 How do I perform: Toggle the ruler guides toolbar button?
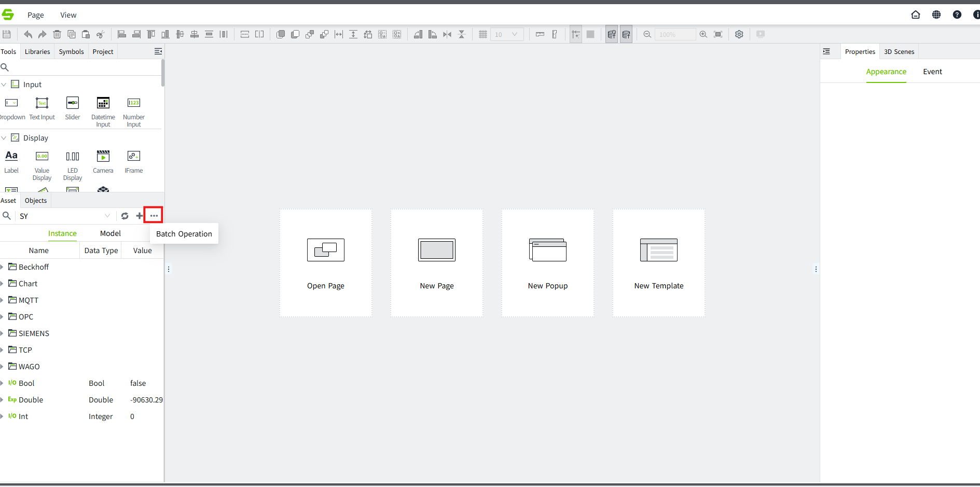[540, 34]
